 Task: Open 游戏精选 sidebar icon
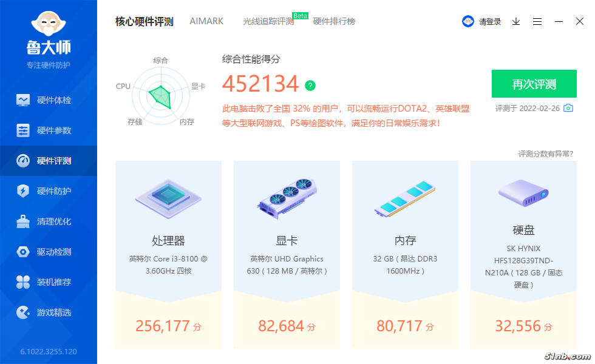[x=23, y=312]
